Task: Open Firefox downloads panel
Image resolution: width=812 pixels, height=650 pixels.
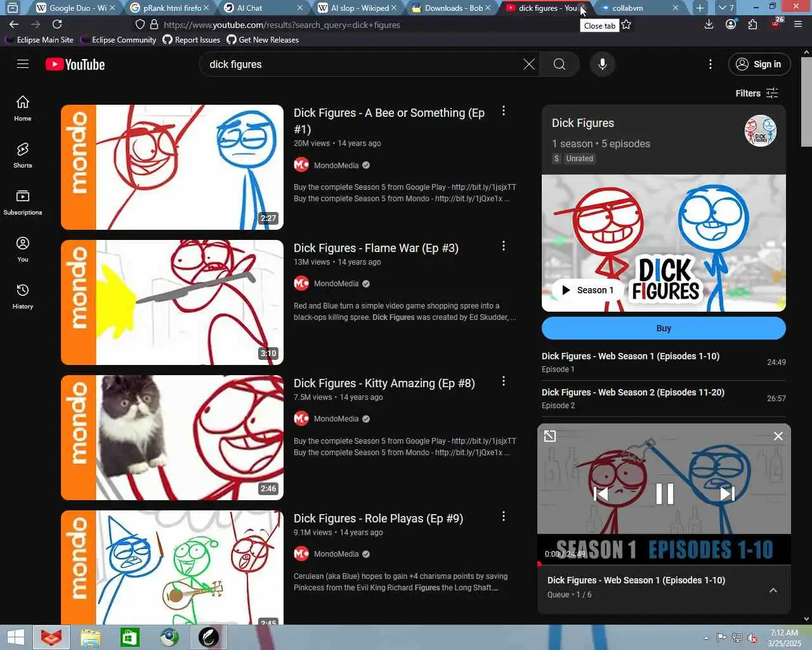Action: (709, 25)
